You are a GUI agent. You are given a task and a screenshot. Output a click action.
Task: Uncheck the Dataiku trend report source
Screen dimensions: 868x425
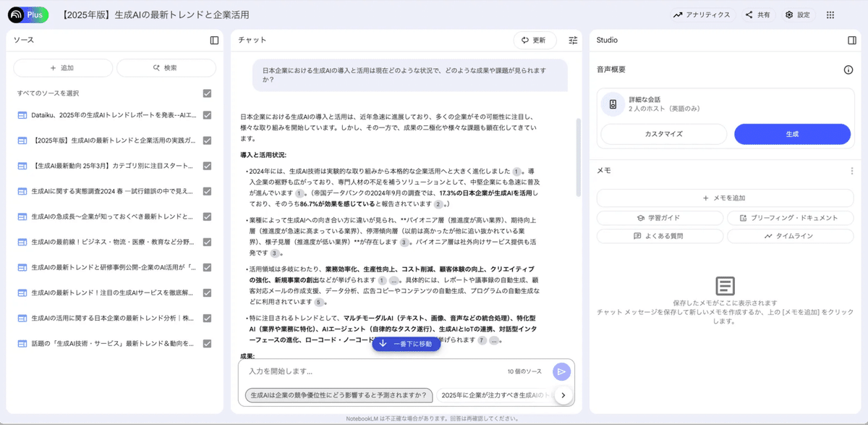[206, 114]
